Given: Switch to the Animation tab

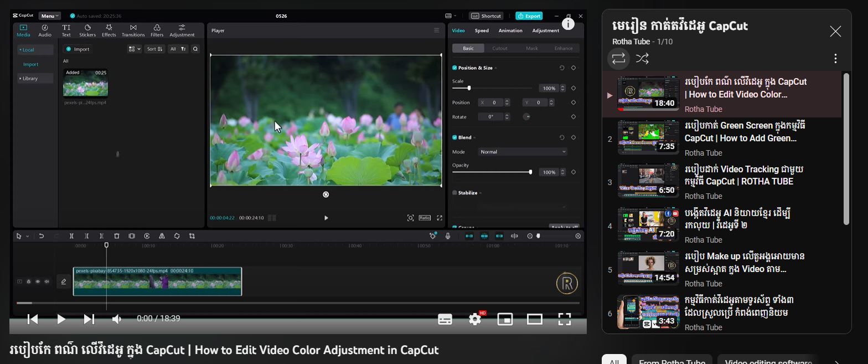Looking at the screenshot, I should click(x=510, y=30).
